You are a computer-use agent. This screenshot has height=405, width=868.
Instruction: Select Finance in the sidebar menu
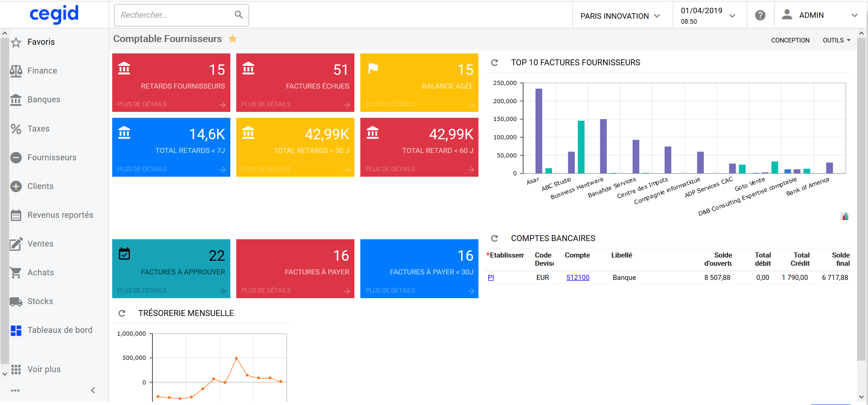pyautogui.click(x=42, y=71)
